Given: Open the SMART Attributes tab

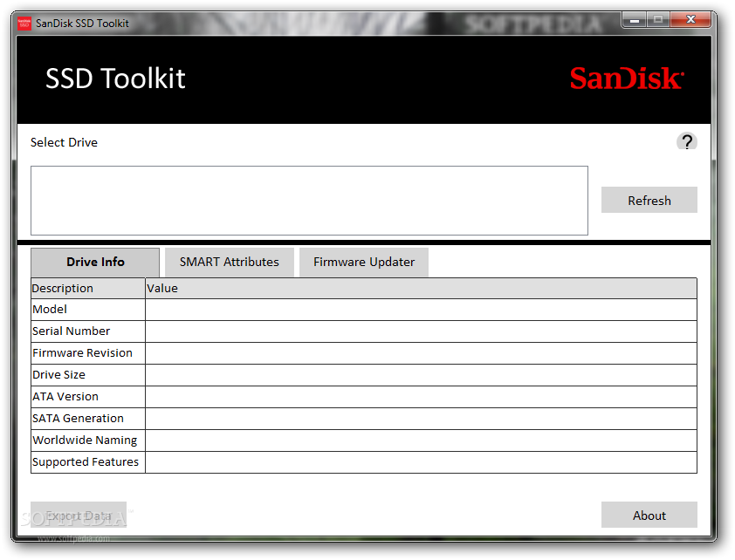Looking at the screenshot, I should (230, 263).
